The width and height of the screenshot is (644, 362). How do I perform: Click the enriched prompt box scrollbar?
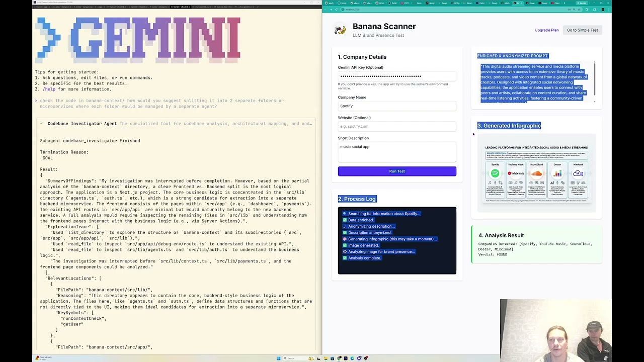pyautogui.click(x=594, y=79)
